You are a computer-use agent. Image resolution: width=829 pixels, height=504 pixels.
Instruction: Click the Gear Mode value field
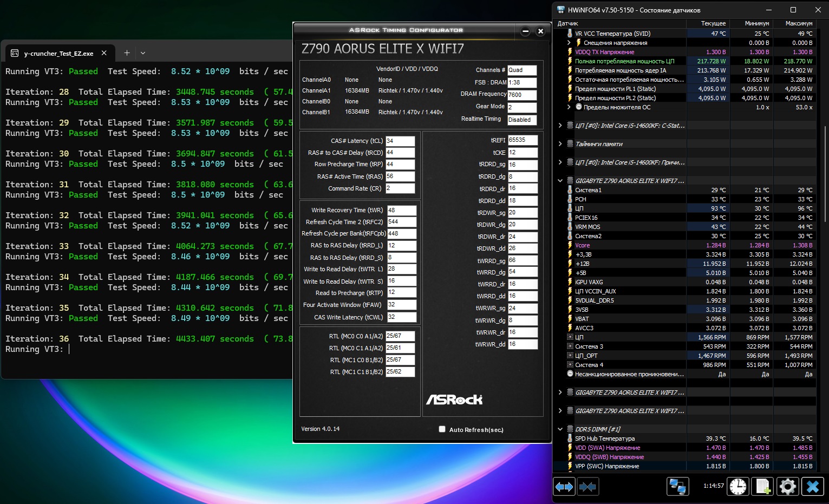[522, 107]
